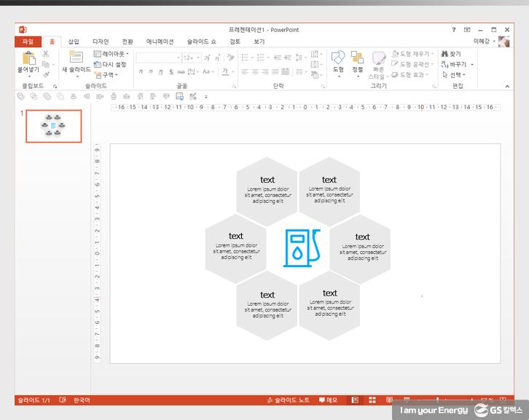Open the Insert (삽입) ribbon tab

[74, 41]
